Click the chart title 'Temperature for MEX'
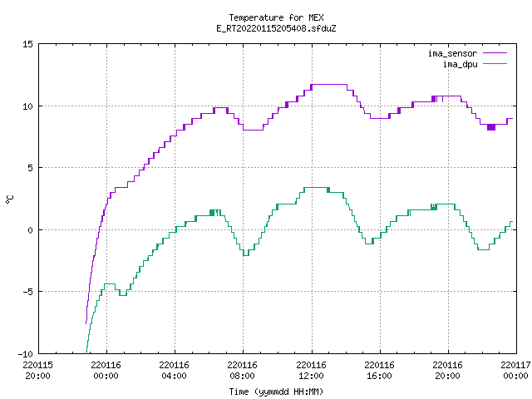This screenshot has width=532, height=399. 276,17
